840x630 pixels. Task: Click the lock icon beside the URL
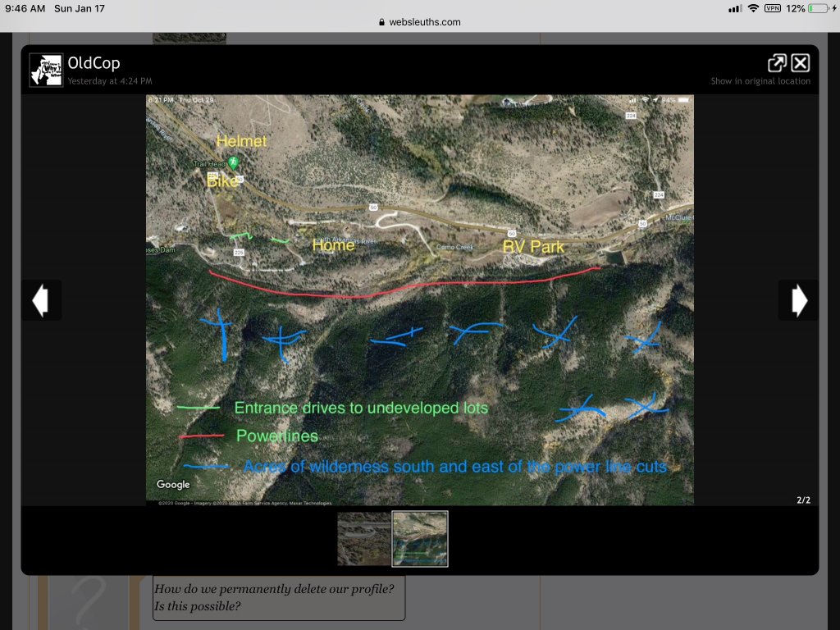pos(382,22)
